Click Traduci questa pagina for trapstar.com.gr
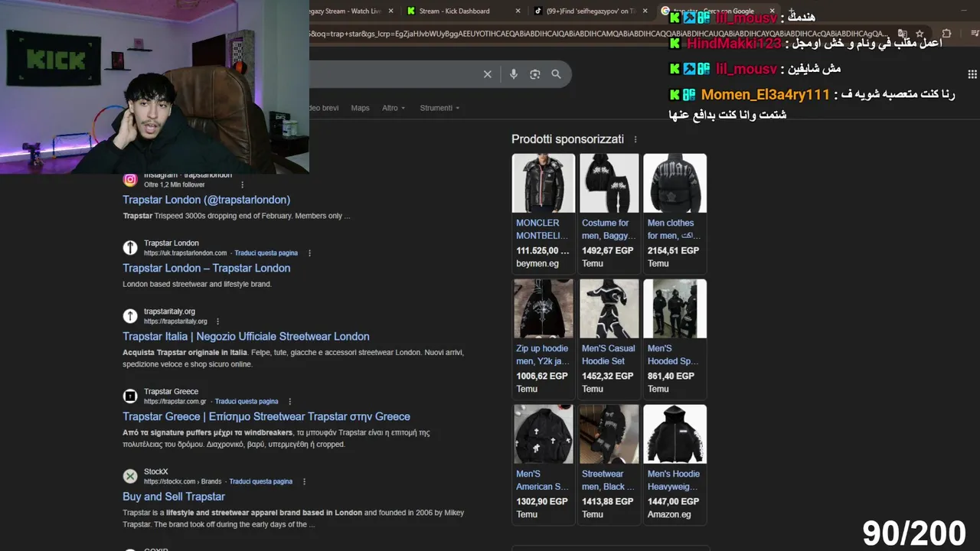The height and width of the screenshot is (551, 980). (x=247, y=402)
